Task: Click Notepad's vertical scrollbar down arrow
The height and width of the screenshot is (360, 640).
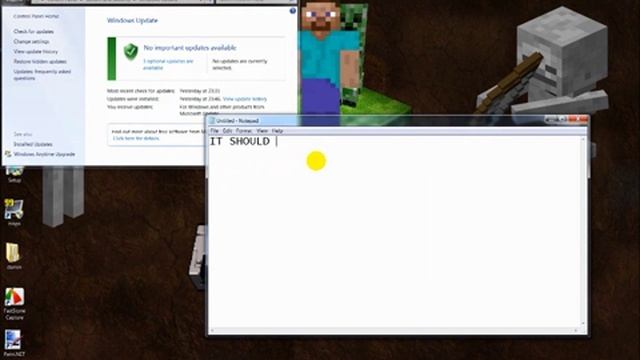Action: [583, 324]
